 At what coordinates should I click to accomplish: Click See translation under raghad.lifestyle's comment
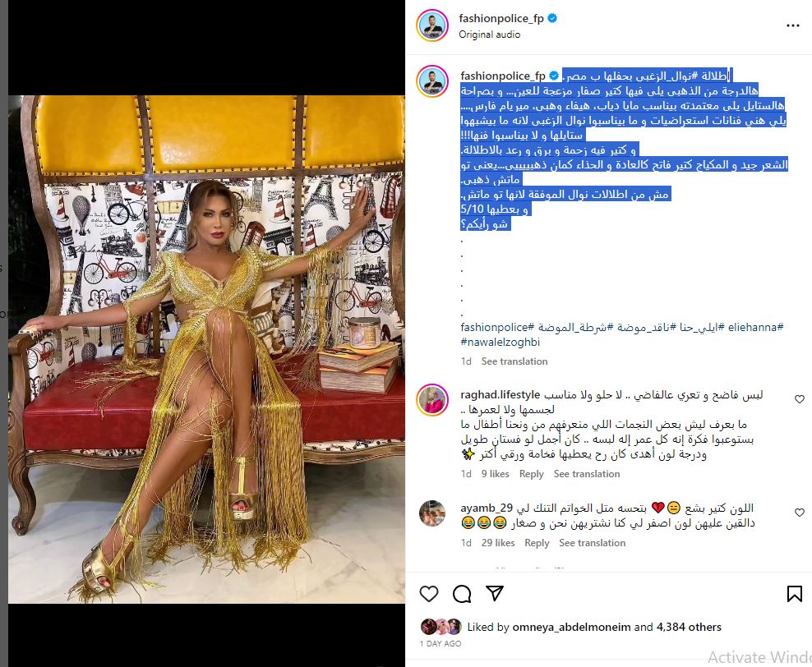(x=587, y=473)
